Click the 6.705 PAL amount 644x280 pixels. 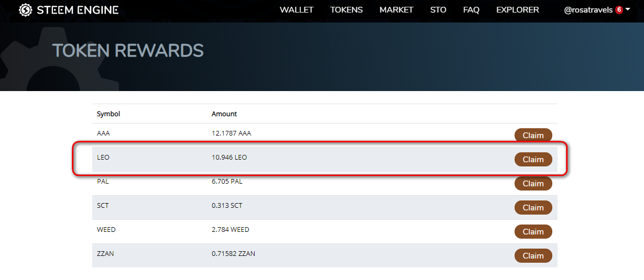(x=227, y=182)
